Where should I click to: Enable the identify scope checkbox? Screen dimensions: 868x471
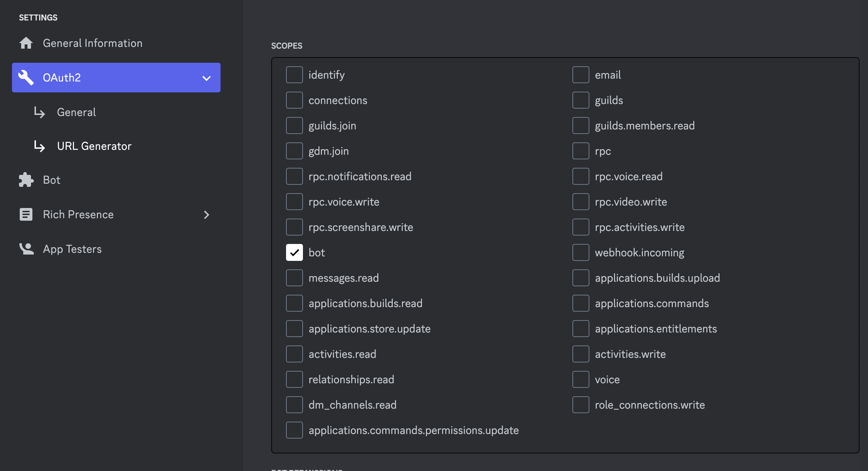point(294,75)
